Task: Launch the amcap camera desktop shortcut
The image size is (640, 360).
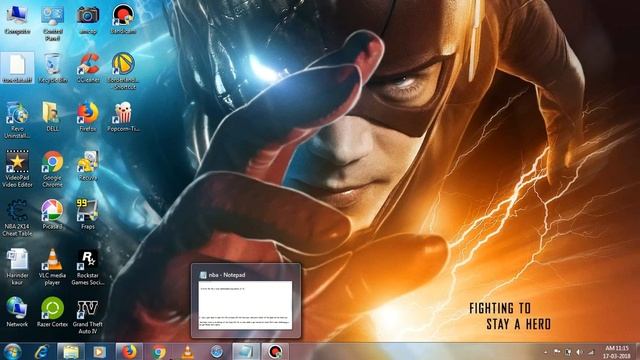Action: [88, 19]
